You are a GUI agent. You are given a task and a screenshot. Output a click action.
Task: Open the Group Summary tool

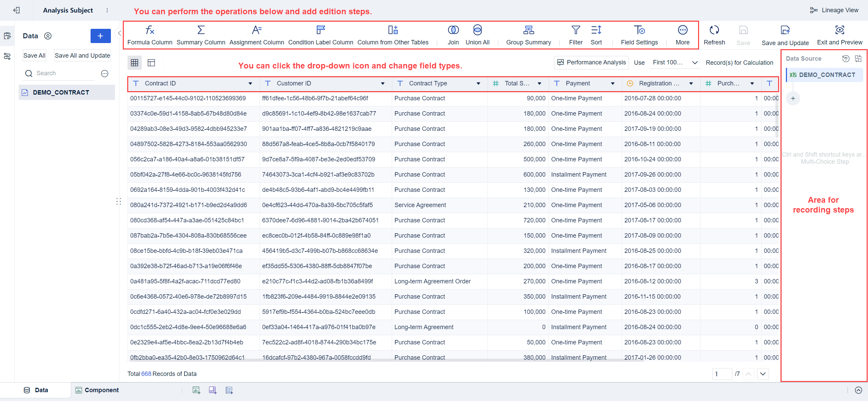(x=528, y=35)
